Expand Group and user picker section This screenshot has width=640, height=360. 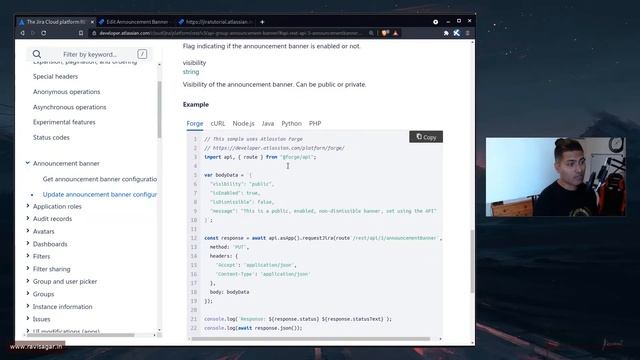(28, 281)
